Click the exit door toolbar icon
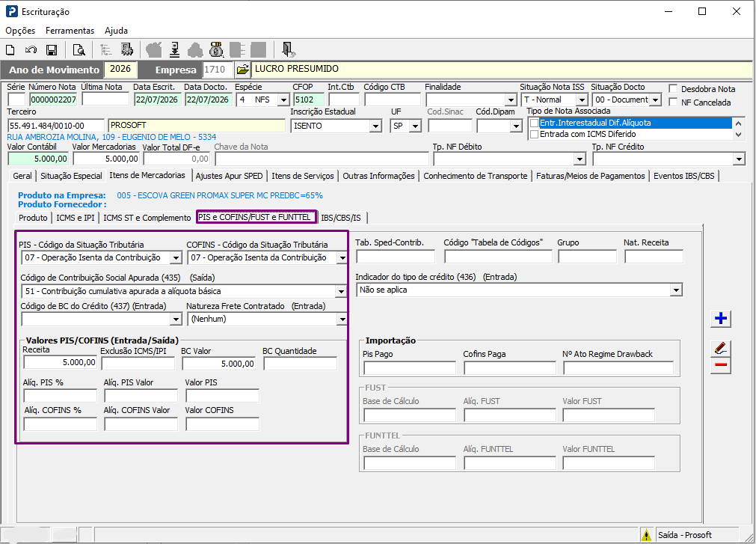The image size is (756, 544). point(289,49)
